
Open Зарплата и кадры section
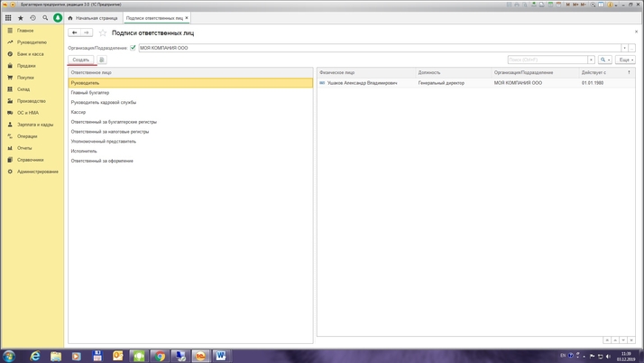(34, 125)
